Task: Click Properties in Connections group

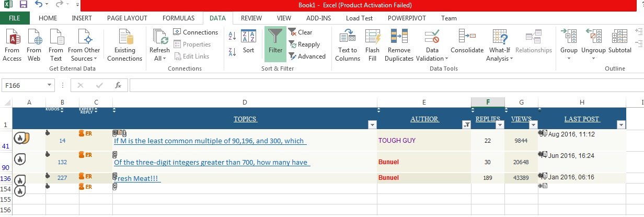Action: pos(192,44)
